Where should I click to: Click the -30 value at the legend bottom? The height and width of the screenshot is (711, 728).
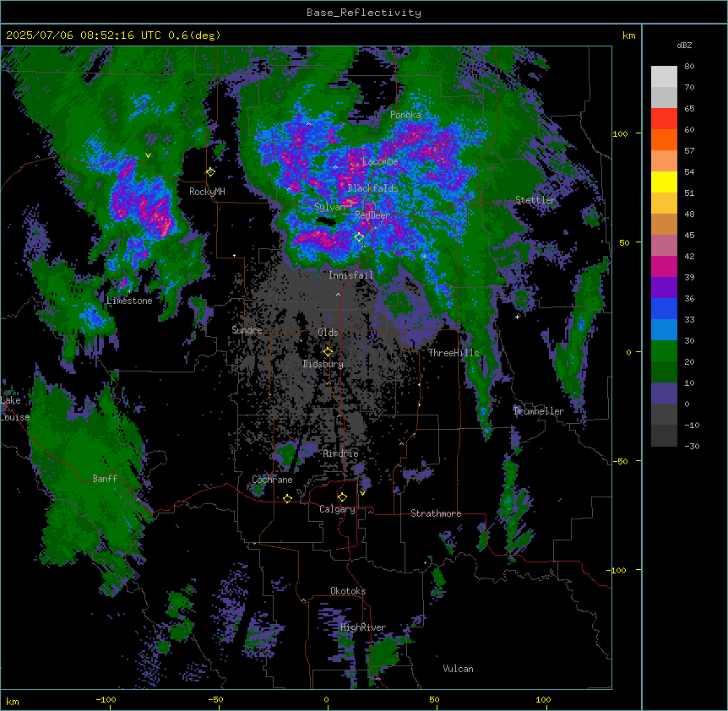tap(692, 447)
